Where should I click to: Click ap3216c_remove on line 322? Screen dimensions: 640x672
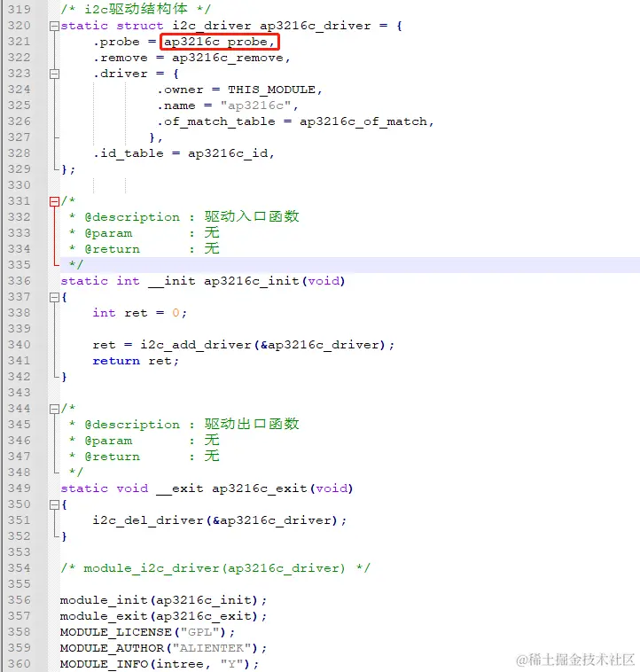click(228, 58)
